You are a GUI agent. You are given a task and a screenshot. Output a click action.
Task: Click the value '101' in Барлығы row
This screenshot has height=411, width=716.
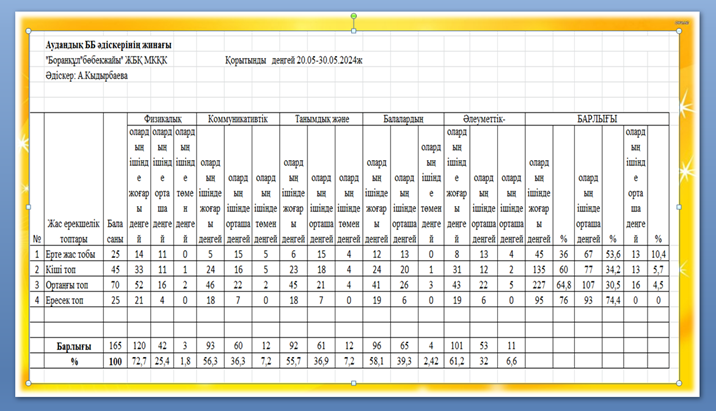tap(457, 346)
